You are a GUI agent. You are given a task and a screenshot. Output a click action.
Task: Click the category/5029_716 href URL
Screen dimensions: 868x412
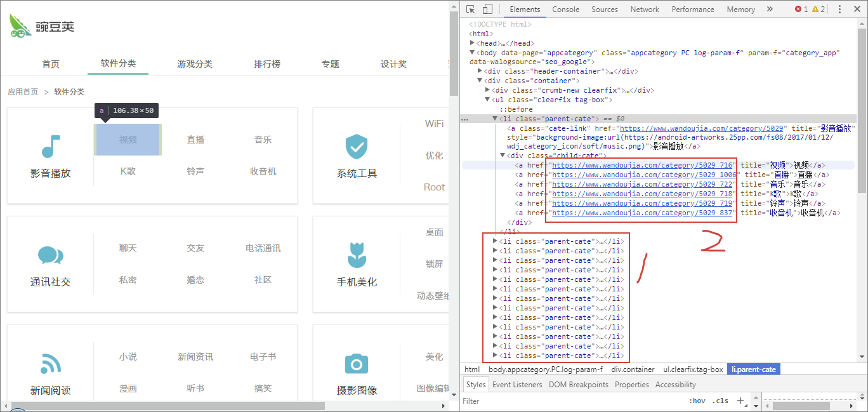pyautogui.click(x=641, y=165)
